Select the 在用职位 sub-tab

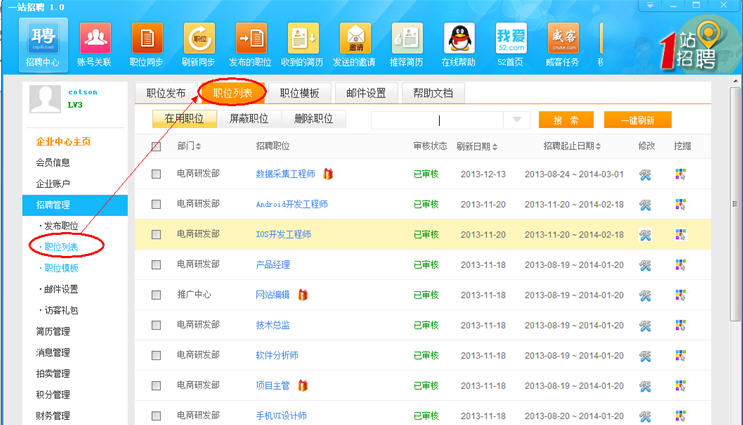click(x=184, y=119)
